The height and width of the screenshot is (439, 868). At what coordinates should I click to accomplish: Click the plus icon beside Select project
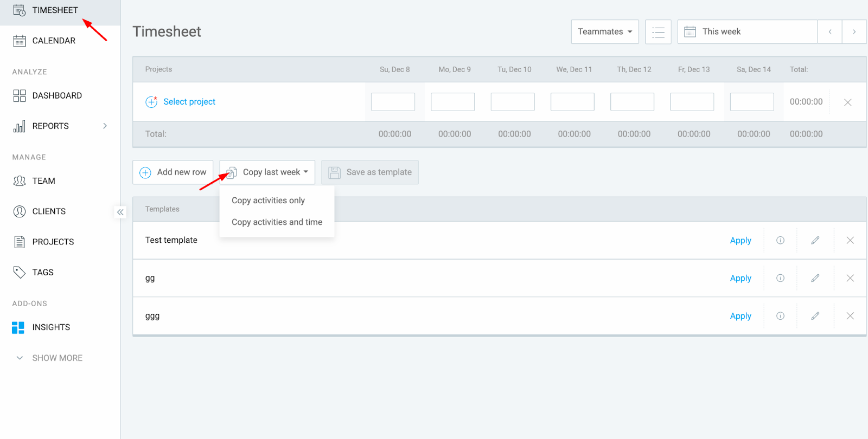(151, 102)
